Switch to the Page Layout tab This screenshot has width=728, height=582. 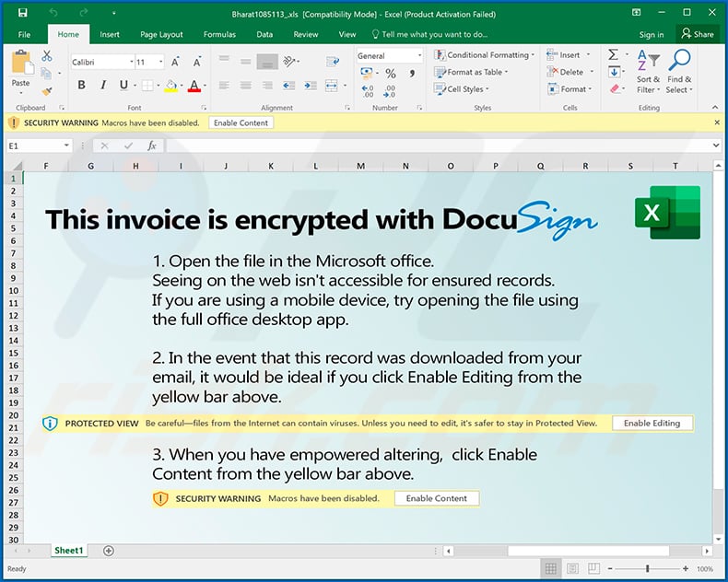[161, 34]
